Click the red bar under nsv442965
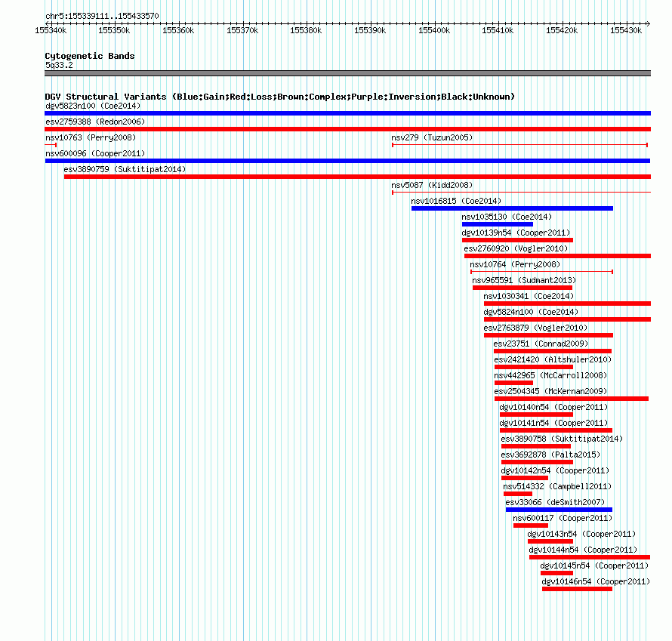The image size is (672, 641). click(x=514, y=383)
